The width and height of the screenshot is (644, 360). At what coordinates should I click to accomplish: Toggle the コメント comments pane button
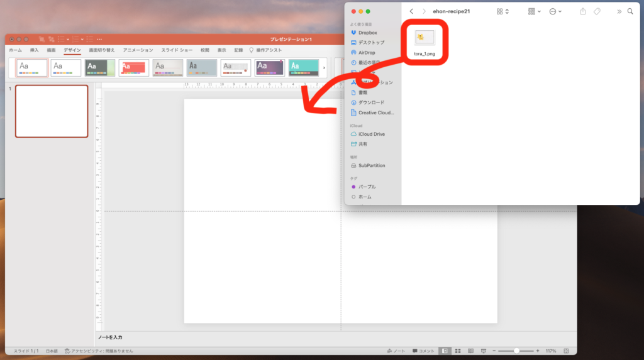point(423,351)
